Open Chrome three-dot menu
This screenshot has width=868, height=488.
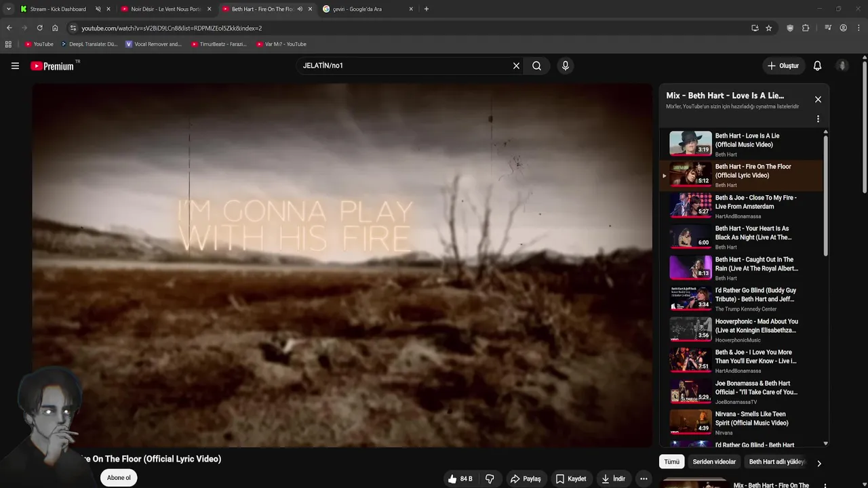[x=859, y=28]
